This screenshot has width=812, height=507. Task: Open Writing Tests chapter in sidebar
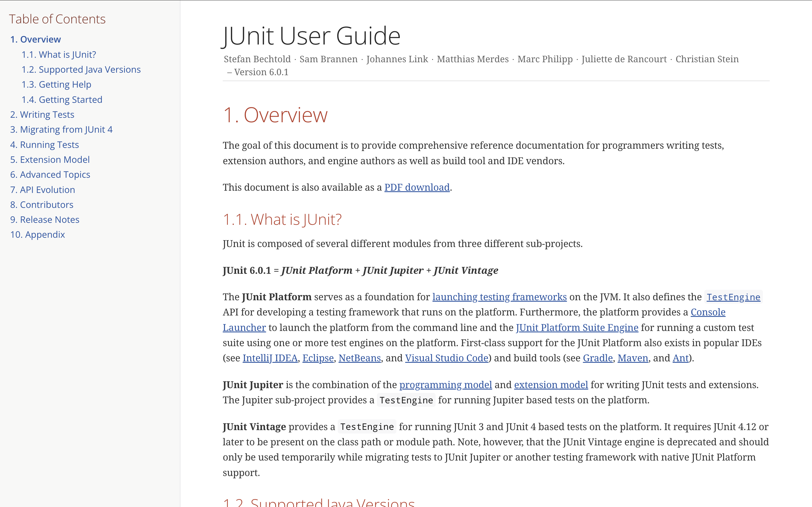42,114
